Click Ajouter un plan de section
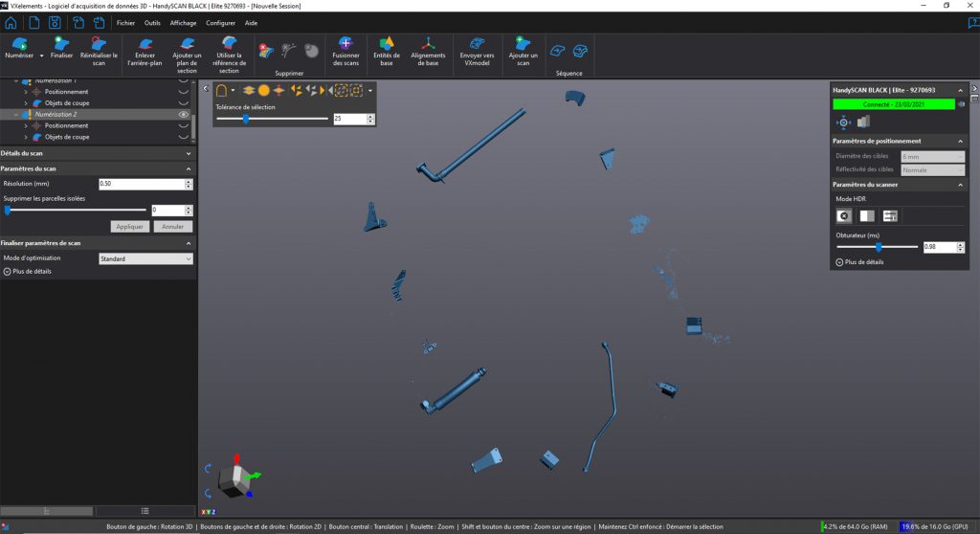Viewport: 980px width, 534px height. tap(187, 44)
